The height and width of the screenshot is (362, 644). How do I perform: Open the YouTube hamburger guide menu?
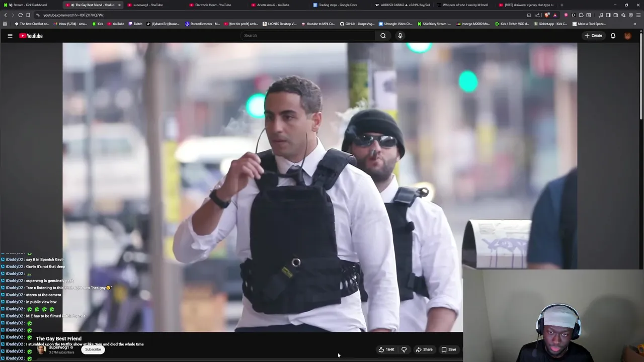coord(10,36)
